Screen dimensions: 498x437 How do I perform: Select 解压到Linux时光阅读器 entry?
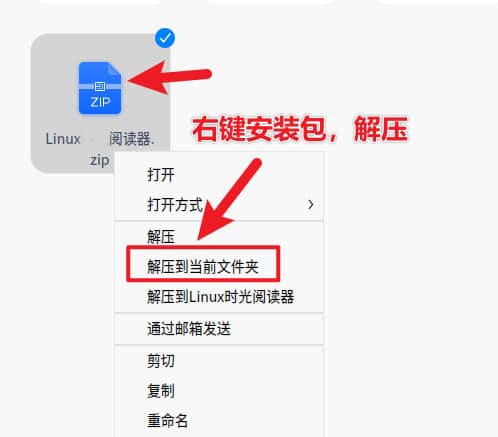point(219,296)
